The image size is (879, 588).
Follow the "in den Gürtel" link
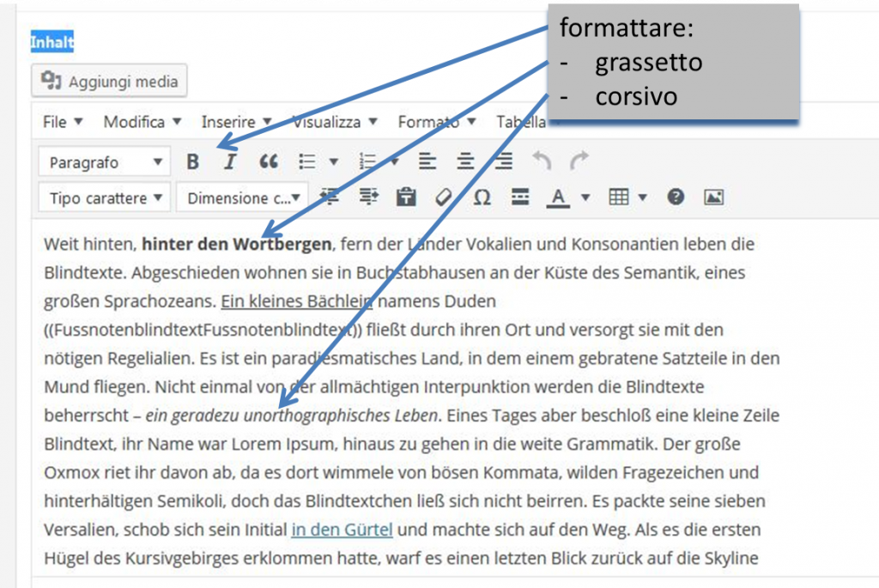coord(342,530)
